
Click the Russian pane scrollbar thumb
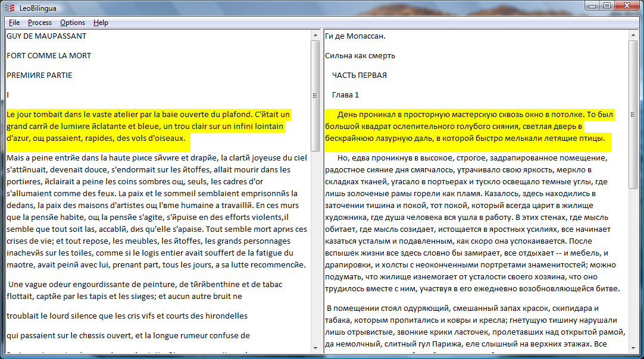[633, 115]
